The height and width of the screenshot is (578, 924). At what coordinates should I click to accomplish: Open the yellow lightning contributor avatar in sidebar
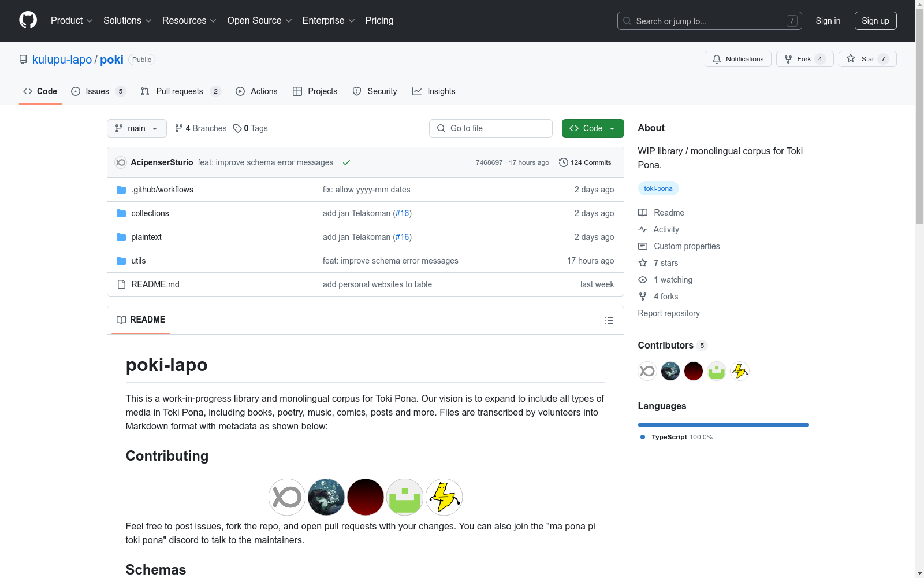point(740,371)
